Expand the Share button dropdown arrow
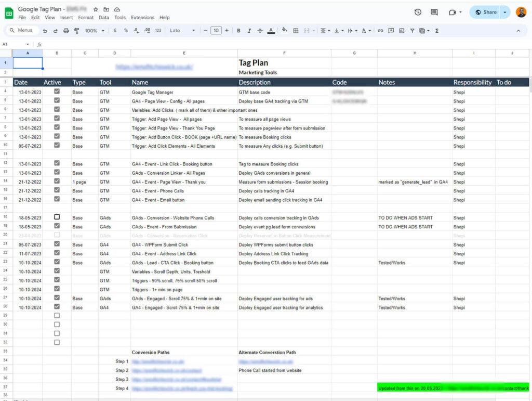 pyautogui.click(x=505, y=12)
